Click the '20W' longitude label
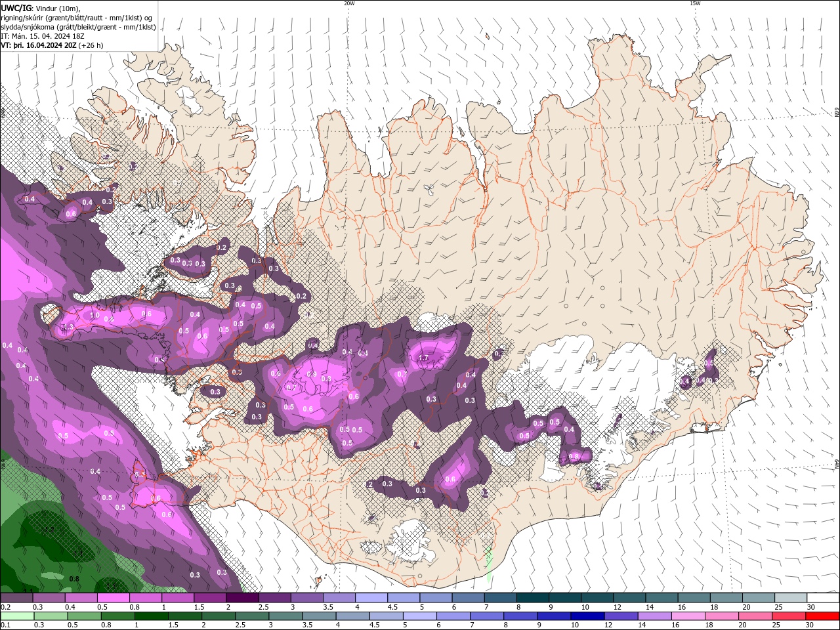The image size is (840, 630). pos(349,3)
